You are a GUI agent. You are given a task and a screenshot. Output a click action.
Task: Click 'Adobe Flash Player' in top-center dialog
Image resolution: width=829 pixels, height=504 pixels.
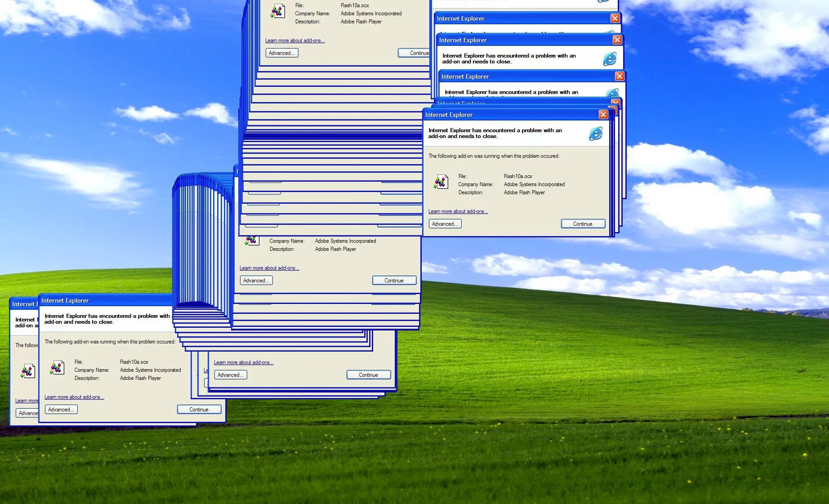(x=361, y=22)
